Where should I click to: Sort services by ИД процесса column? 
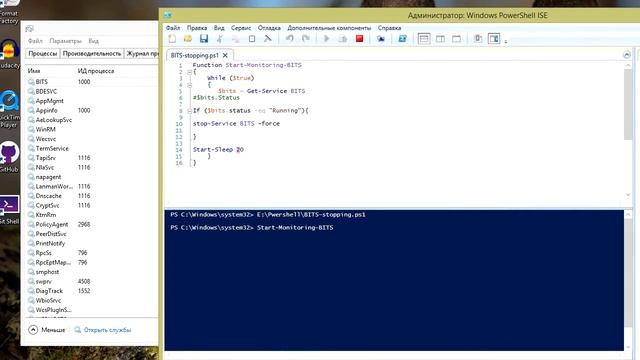[96, 71]
